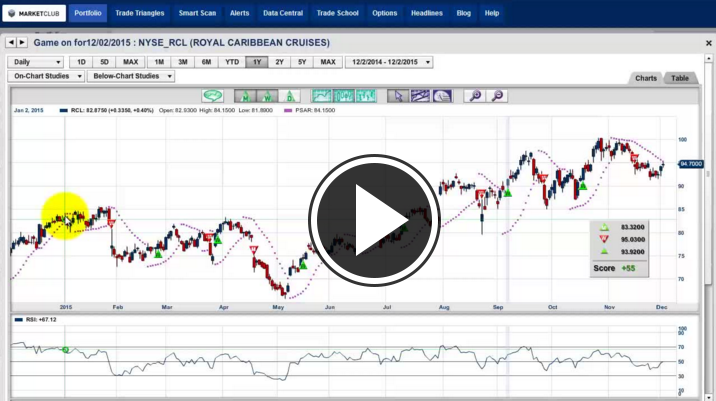Image resolution: width=716 pixels, height=401 pixels.
Task: Toggle the monthly Trade Triangle icon
Action: pos(245,96)
